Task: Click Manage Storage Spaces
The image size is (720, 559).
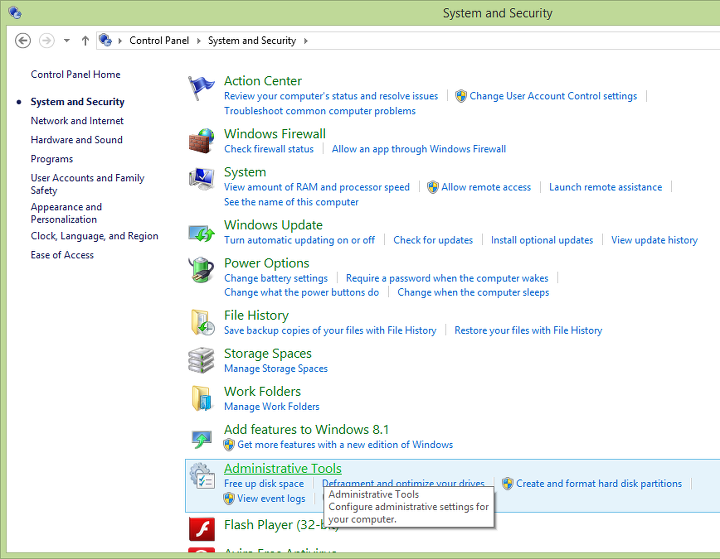Action: (276, 369)
